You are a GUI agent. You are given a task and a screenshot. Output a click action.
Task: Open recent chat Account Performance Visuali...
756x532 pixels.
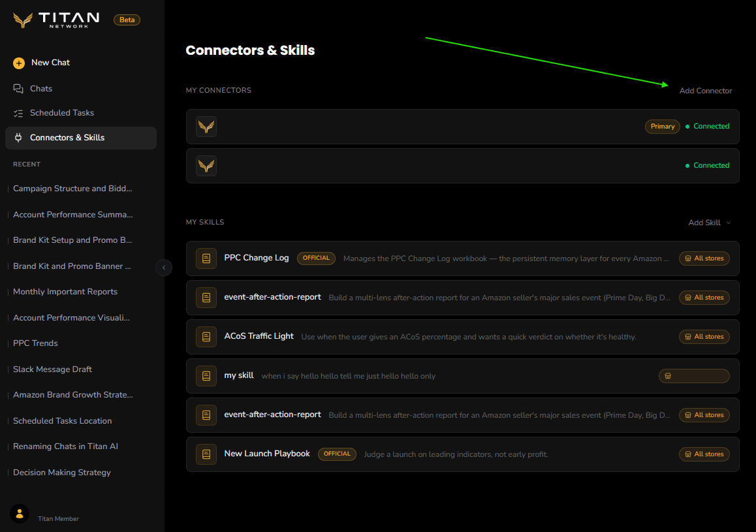(71, 317)
